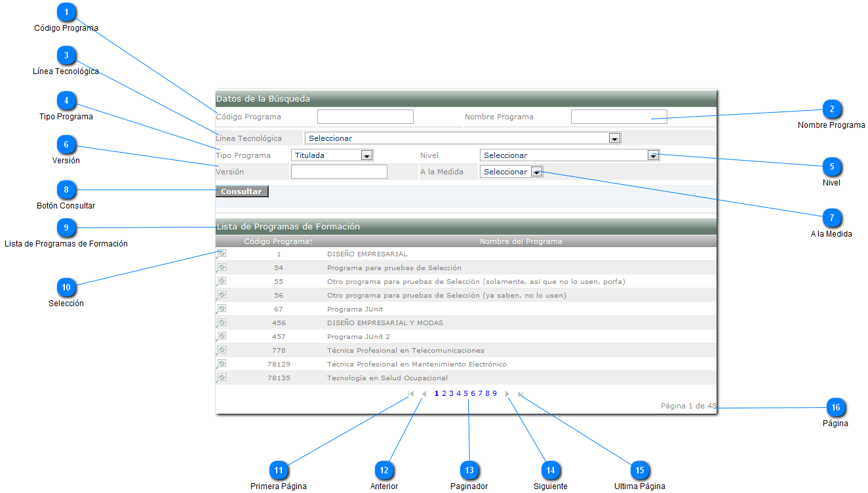868x493 pixels.
Task: Click Nombre del Programa column header
Action: (521, 241)
